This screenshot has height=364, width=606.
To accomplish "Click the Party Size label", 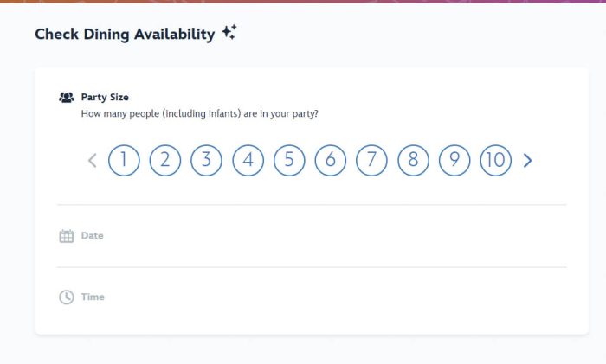I will [105, 97].
